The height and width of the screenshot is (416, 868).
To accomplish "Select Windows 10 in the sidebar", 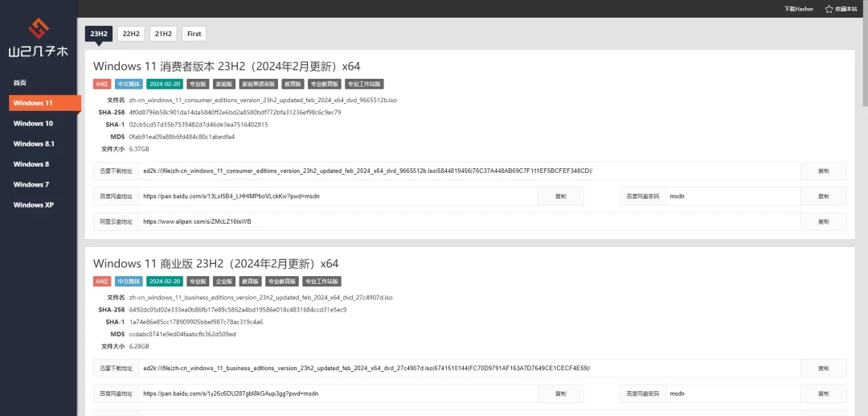I will tap(33, 124).
